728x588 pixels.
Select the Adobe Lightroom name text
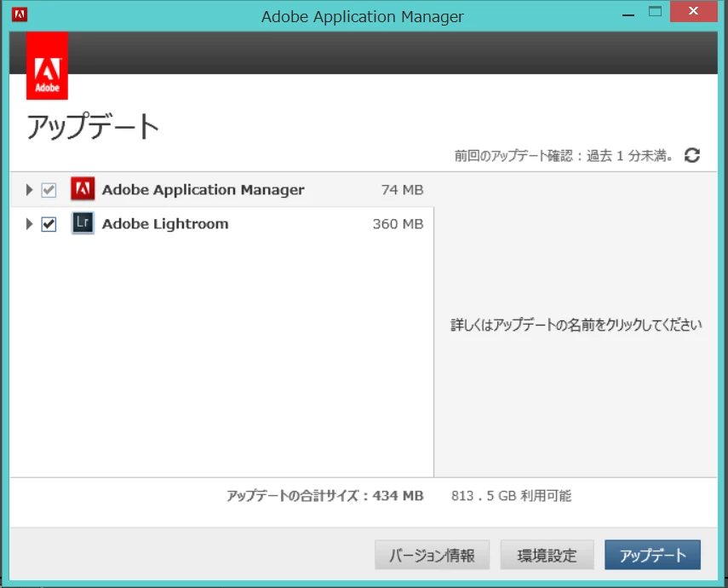pos(165,224)
